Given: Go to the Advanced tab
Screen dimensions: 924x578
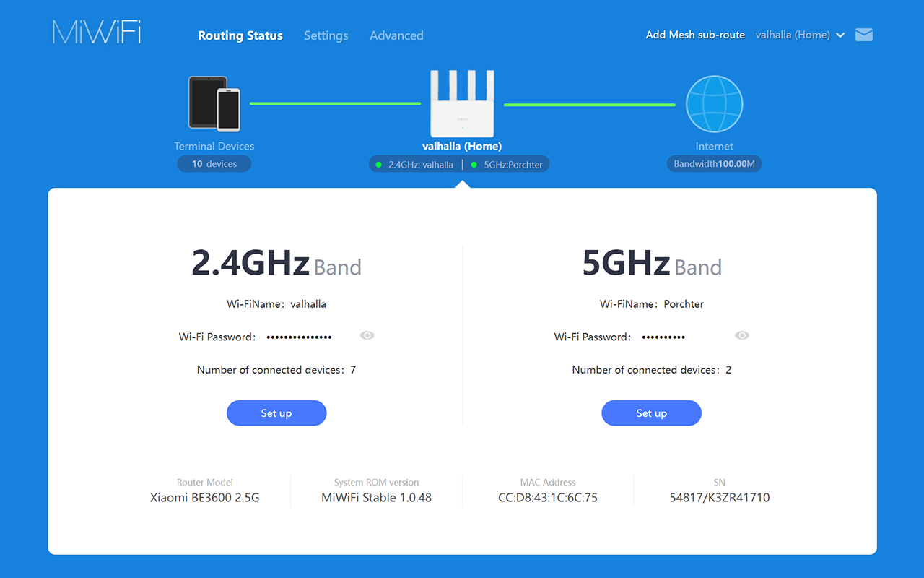Looking at the screenshot, I should point(396,35).
